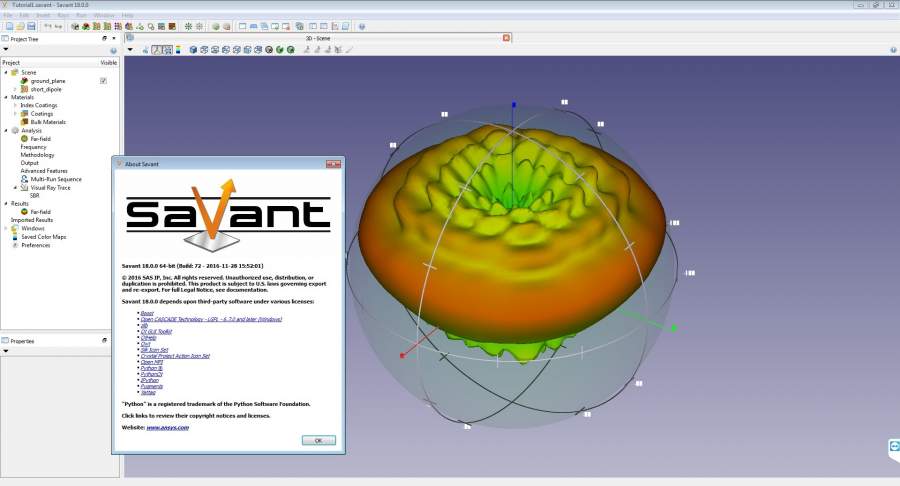
Task: Click the Coatings icon in tree
Action: tap(24, 114)
